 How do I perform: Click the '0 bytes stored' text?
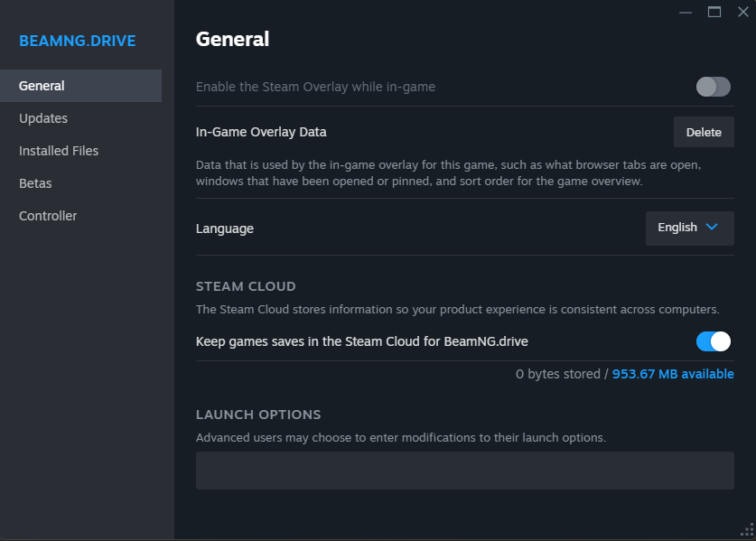(x=558, y=374)
